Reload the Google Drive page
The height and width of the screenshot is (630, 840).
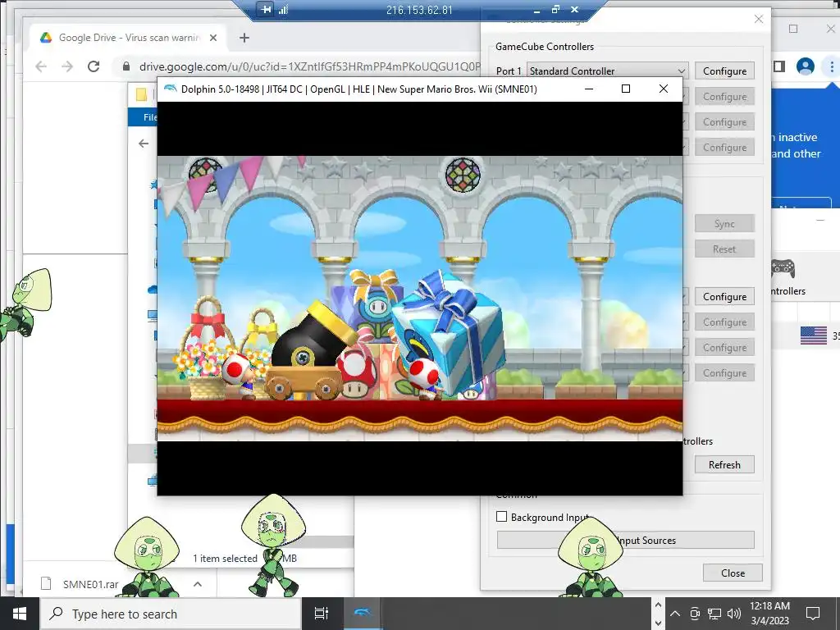coord(94,66)
